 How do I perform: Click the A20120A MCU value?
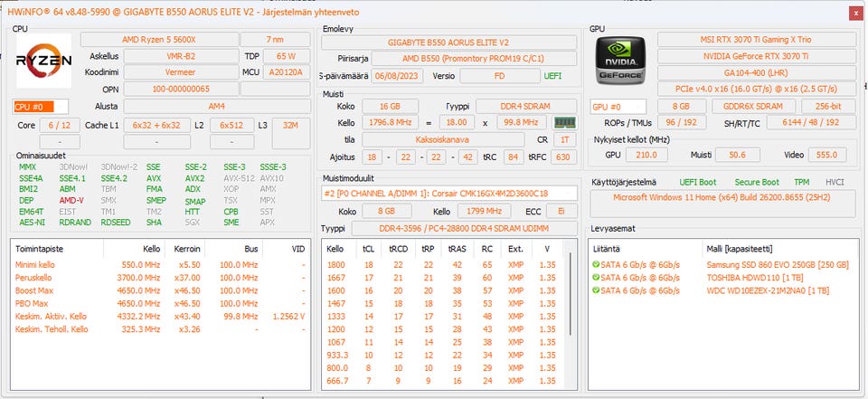(x=287, y=72)
